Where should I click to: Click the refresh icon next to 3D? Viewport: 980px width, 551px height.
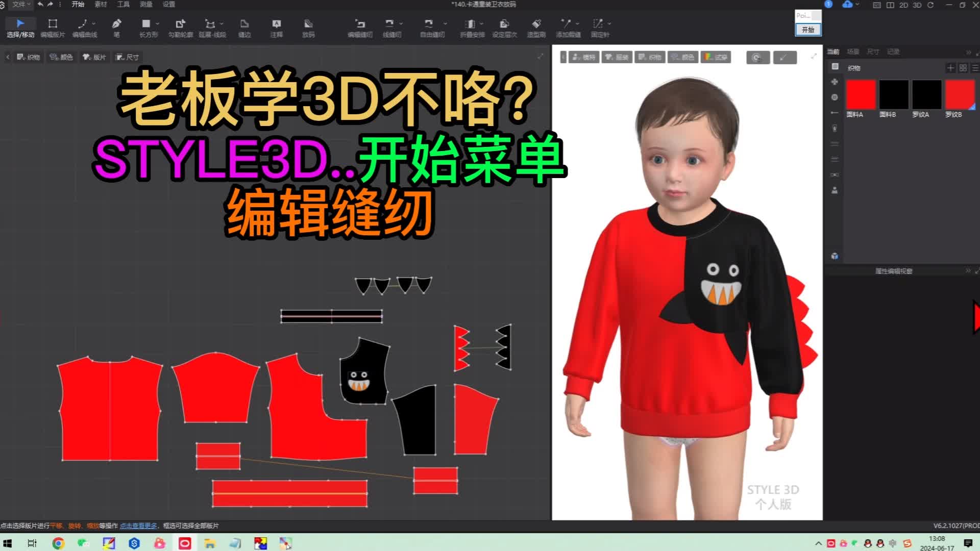[930, 5]
